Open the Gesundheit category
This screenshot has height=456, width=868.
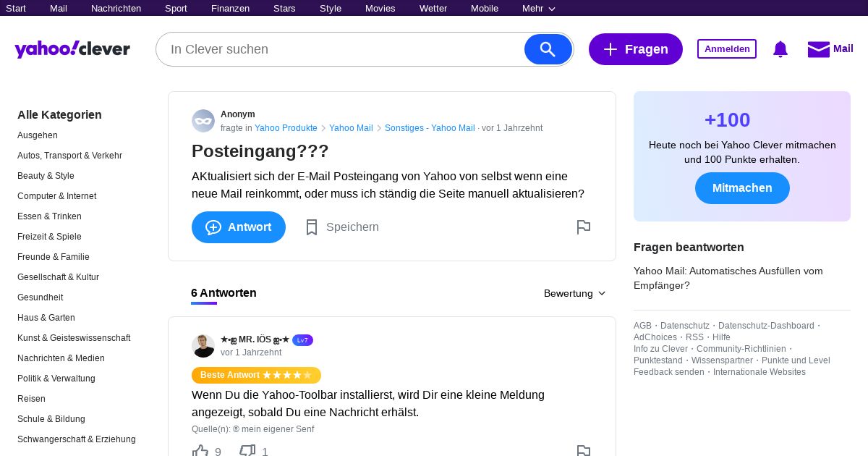(41, 297)
